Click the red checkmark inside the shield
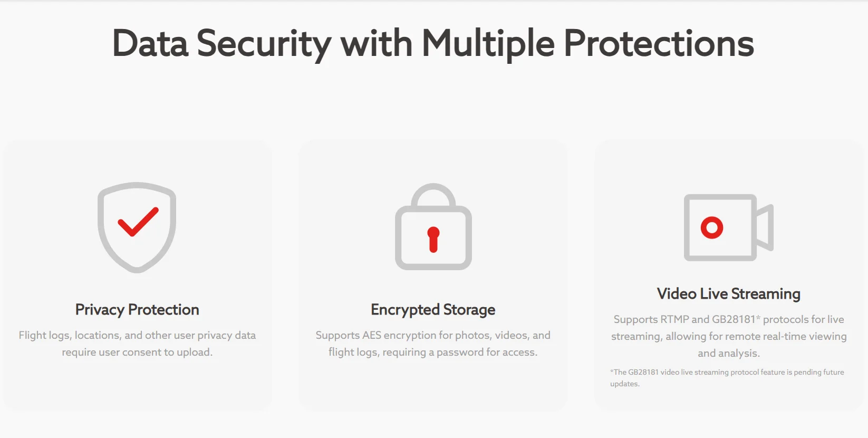The width and height of the screenshot is (868, 438). pos(138,222)
